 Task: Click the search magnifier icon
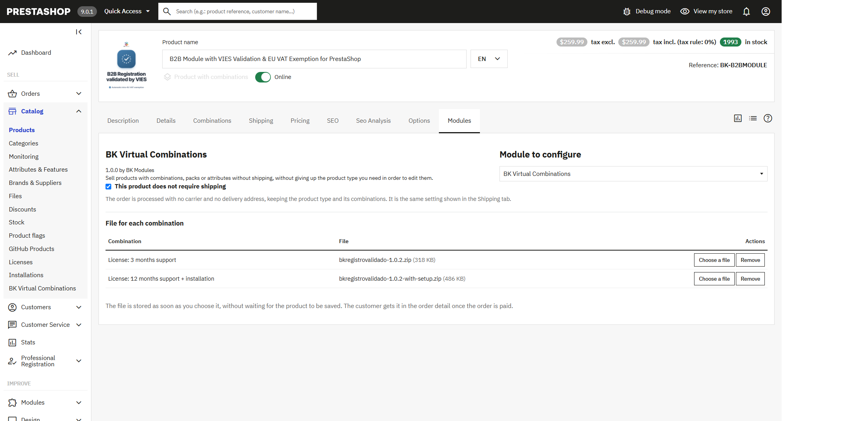[x=167, y=11]
